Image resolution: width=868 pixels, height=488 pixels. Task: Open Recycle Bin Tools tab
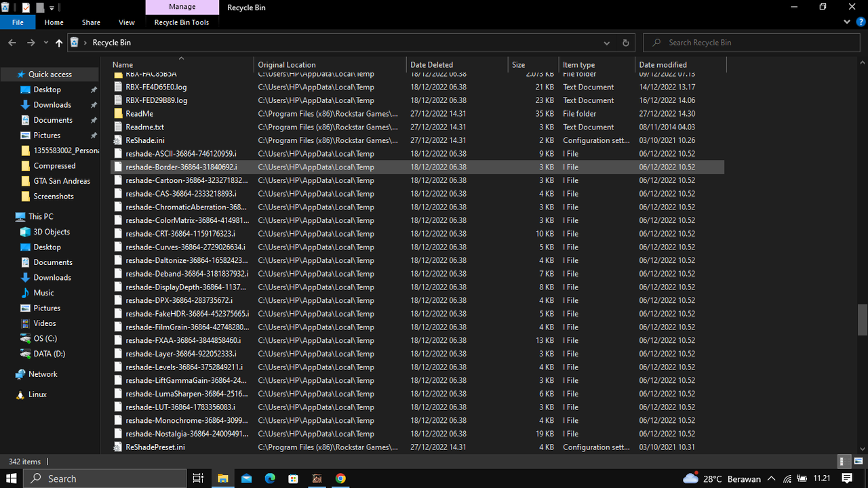click(182, 22)
